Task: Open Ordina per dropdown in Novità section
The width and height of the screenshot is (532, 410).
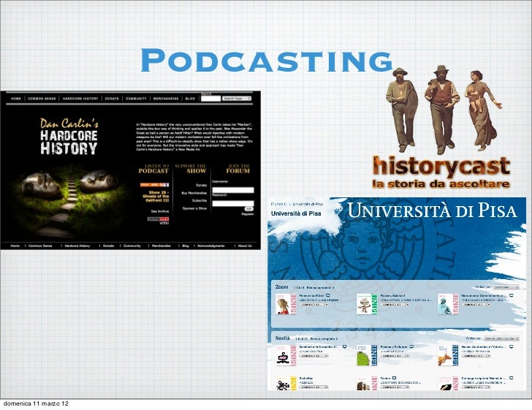Action: click(x=501, y=338)
